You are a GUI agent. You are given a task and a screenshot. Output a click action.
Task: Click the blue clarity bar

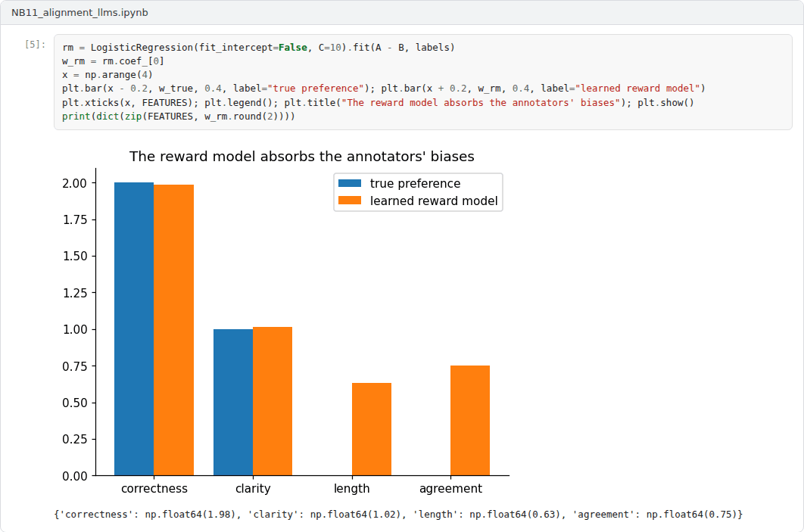[x=232, y=403]
